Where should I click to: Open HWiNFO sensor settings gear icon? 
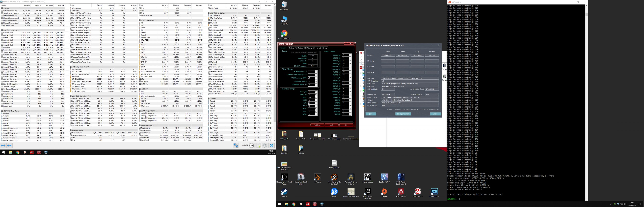[265, 145]
